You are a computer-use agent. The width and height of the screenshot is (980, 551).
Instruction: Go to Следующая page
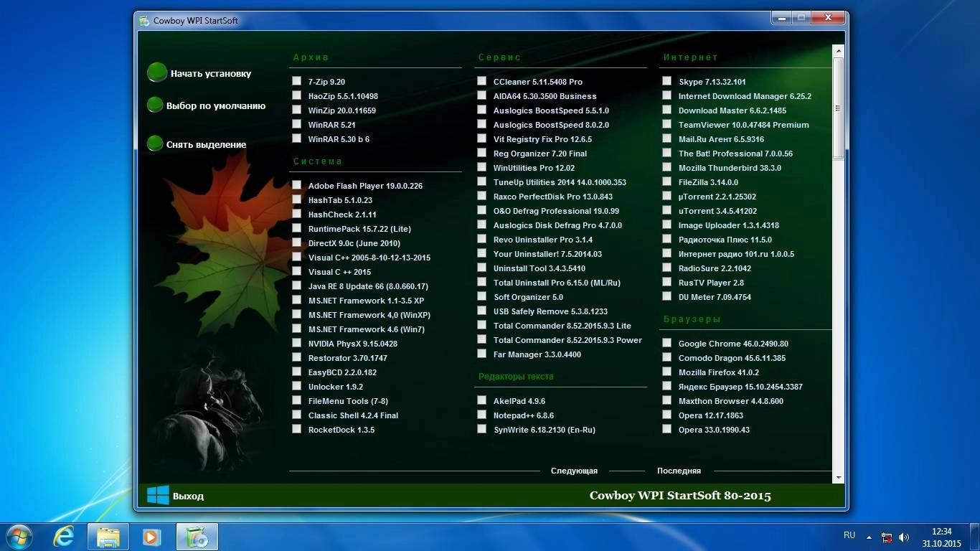pyautogui.click(x=574, y=471)
